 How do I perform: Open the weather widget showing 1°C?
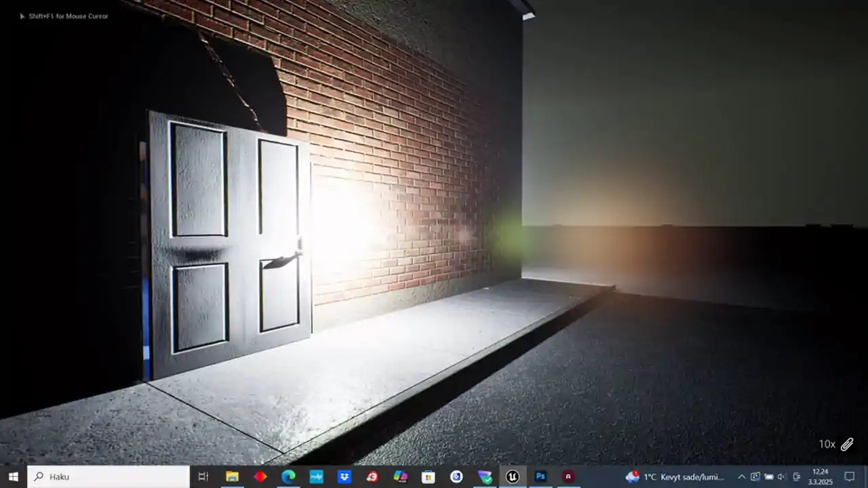[x=675, y=476]
